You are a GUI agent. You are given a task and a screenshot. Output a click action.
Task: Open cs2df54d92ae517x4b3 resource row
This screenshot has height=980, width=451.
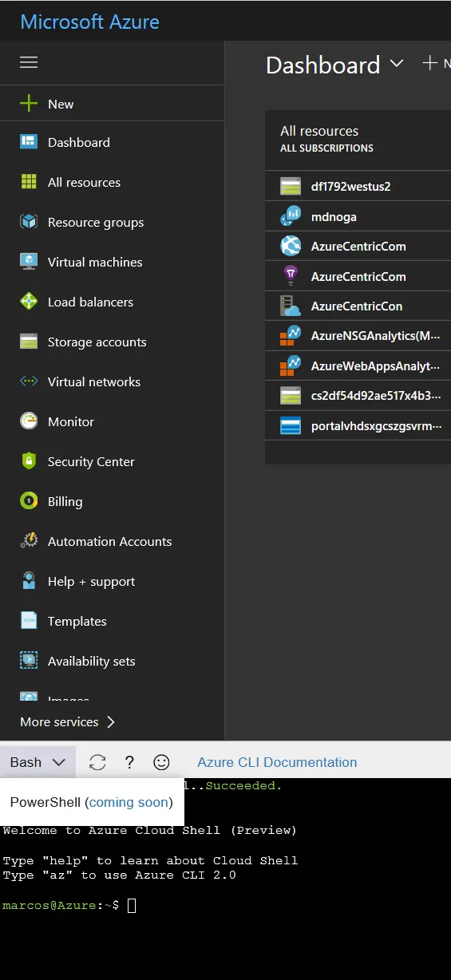coord(358,395)
